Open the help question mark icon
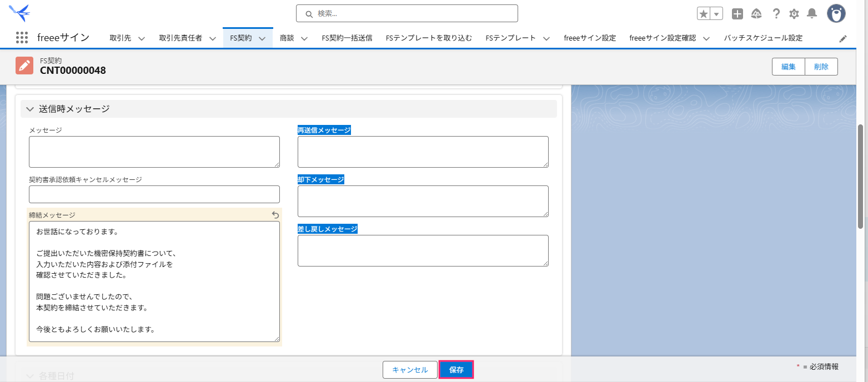Viewport: 868px width, 382px height. click(x=776, y=14)
